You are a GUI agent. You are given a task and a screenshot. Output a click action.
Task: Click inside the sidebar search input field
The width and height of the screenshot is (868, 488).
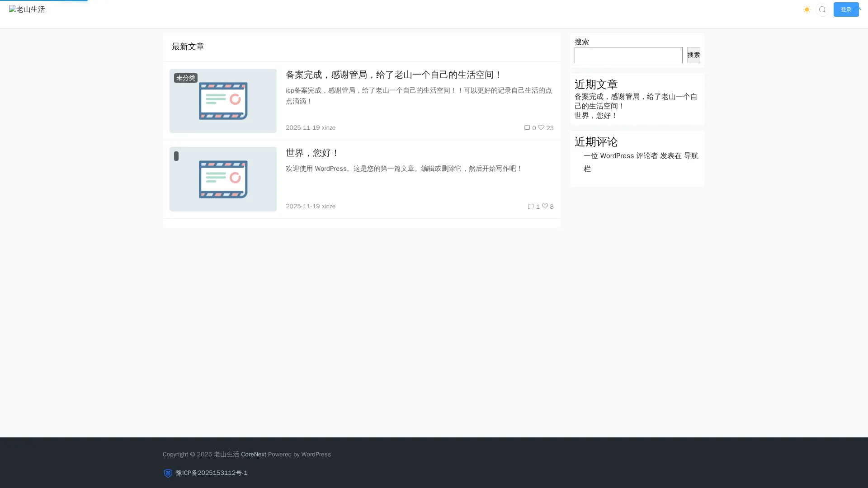(x=628, y=55)
